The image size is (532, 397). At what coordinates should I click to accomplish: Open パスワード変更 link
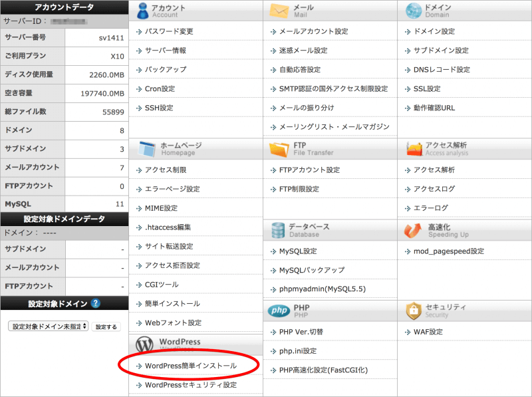[169, 31]
